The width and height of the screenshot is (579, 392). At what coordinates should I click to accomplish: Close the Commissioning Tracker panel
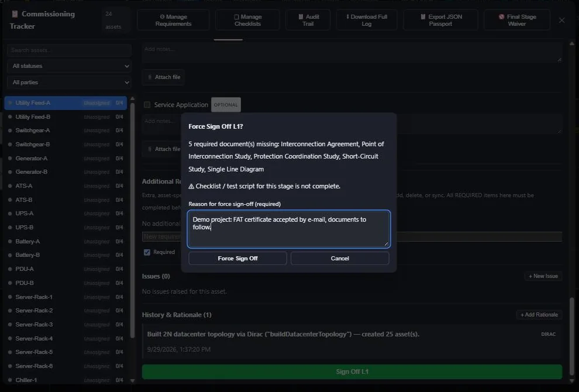click(561, 20)
